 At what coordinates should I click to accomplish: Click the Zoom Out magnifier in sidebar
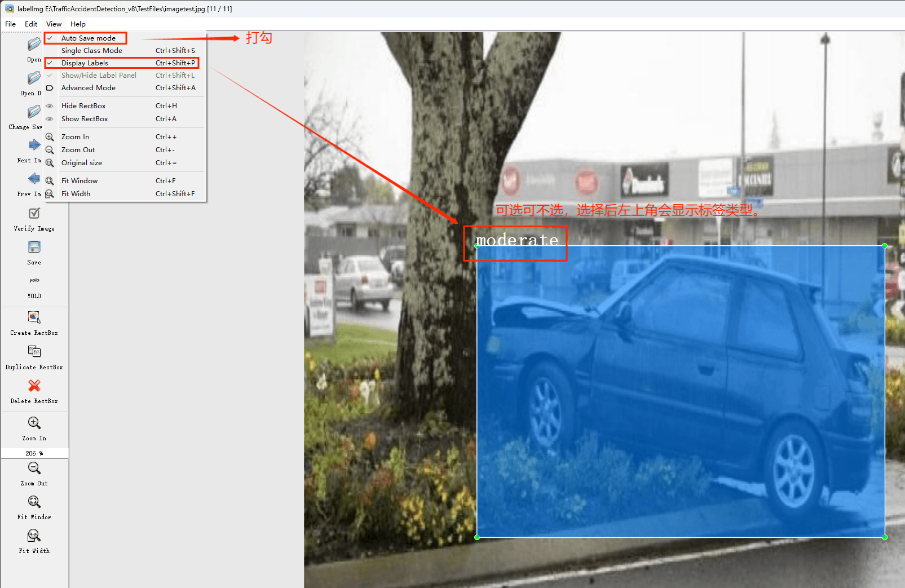(x=34, y=468)
